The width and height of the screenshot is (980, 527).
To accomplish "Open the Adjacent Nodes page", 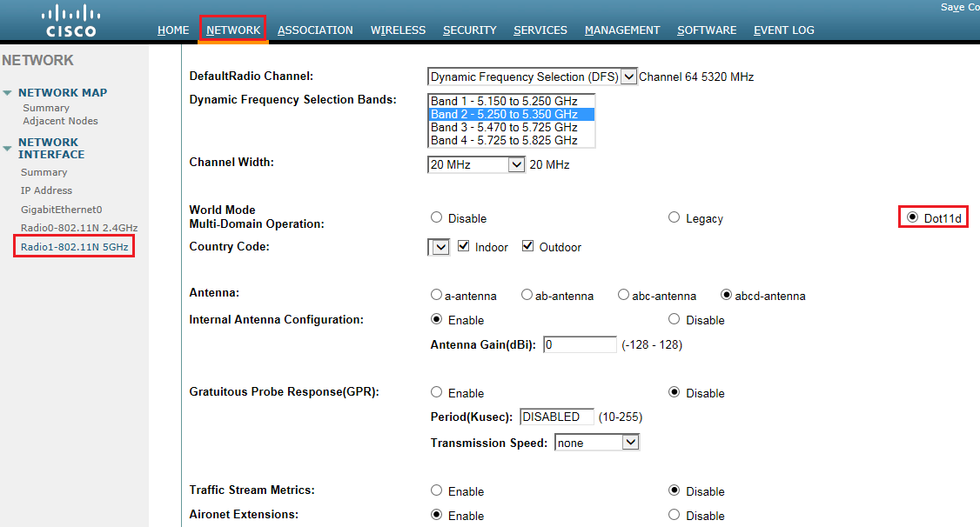I will [61, 121].
